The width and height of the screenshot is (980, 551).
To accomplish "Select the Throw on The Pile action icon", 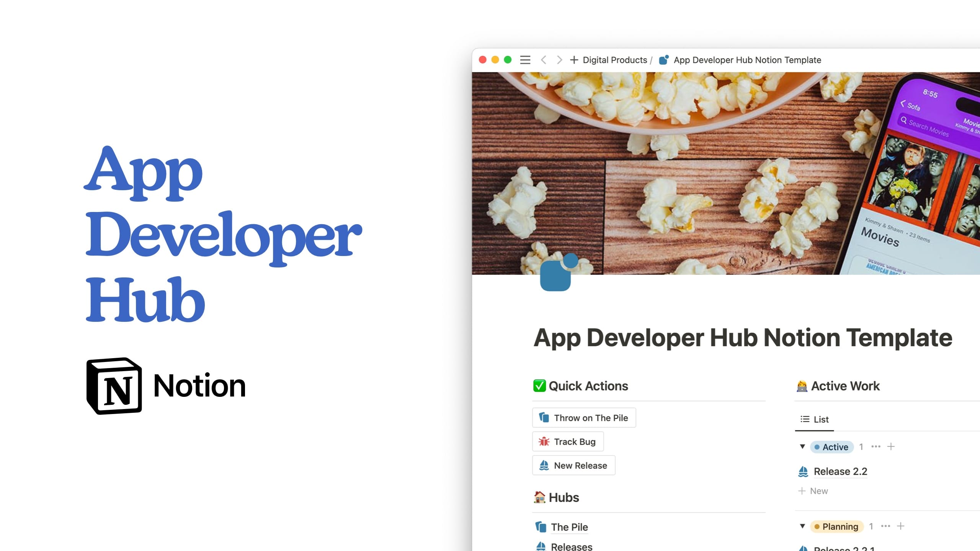I will [543, 417].
